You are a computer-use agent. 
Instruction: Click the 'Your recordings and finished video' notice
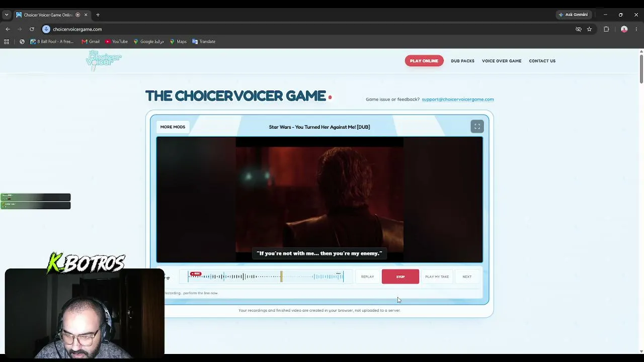click(319, 311)
